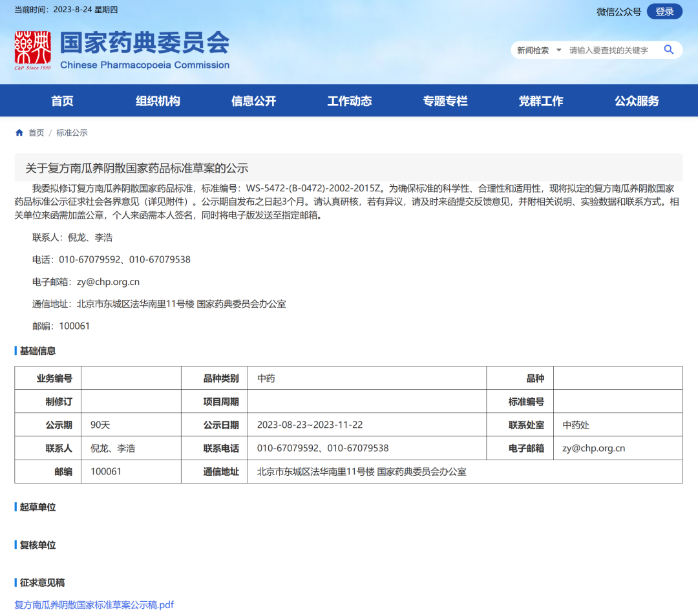
Task: Click the phone line 电话：010-67079592、010-67079538
Action: 111,259
